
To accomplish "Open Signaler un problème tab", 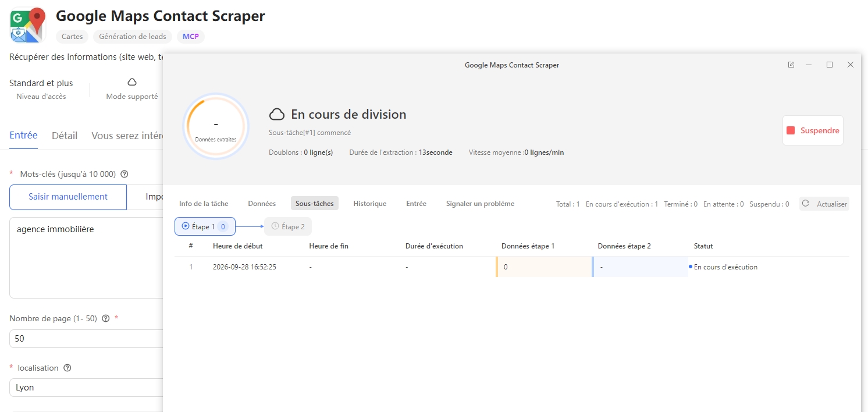I will [480, 204].
